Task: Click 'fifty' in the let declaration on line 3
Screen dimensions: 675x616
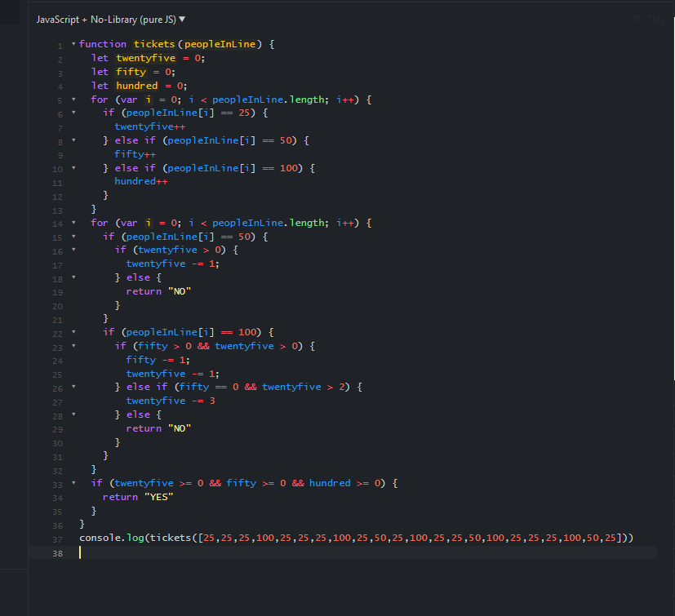Action: point(131,72)
